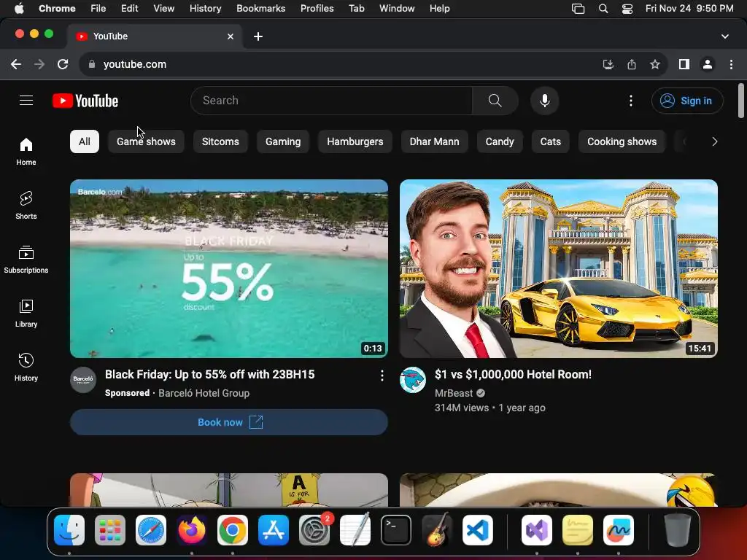Open Visual Studio Code from the Dock
Image resolution: width=747 pixels, height=560 pixels.
[477, 530]
